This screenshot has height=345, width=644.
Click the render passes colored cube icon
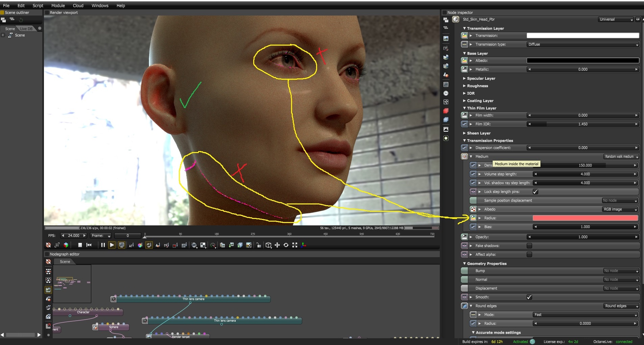[x=66, y=245]
